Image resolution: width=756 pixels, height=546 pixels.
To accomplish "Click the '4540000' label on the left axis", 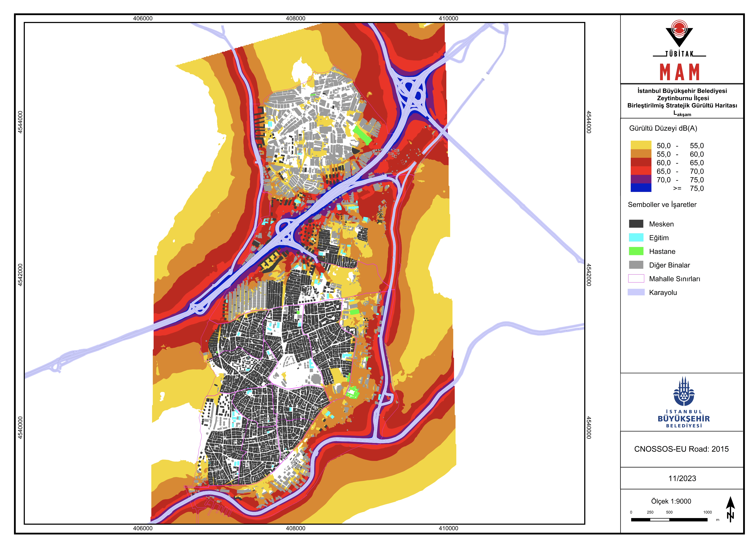I will pyautogui.click(x=20, y=428).
